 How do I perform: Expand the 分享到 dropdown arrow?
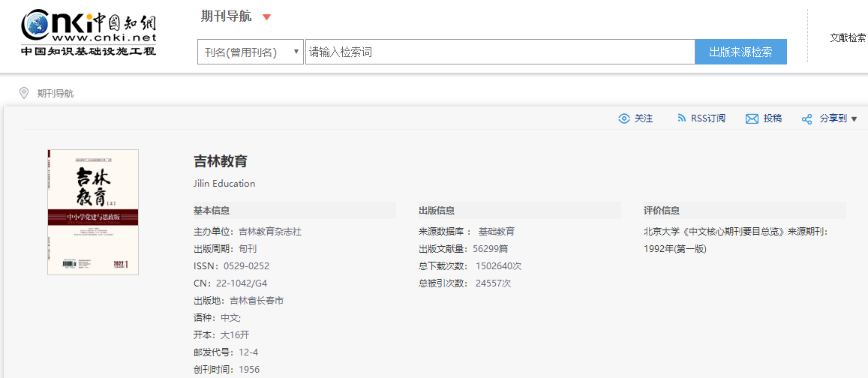click(854, 119)
